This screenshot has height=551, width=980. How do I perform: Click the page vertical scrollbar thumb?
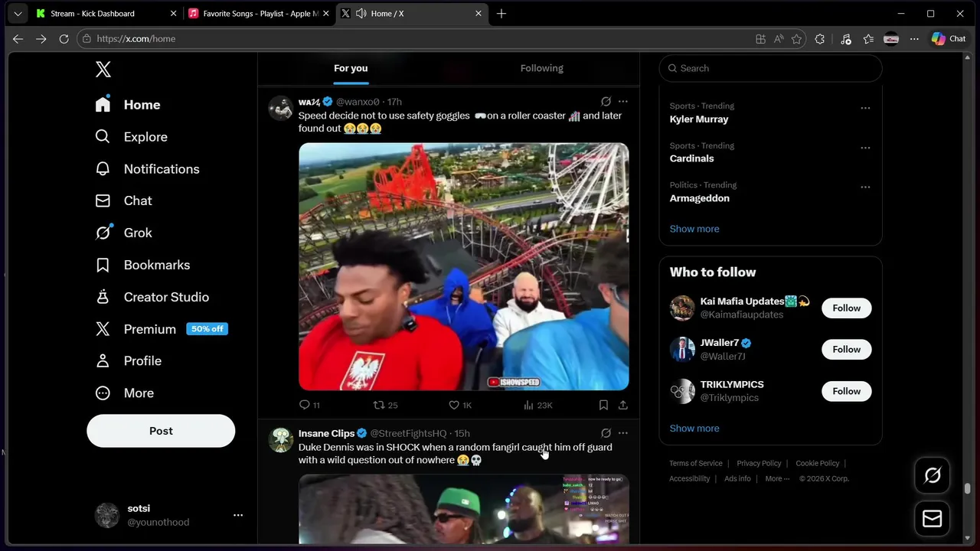[x=968, y=488]
